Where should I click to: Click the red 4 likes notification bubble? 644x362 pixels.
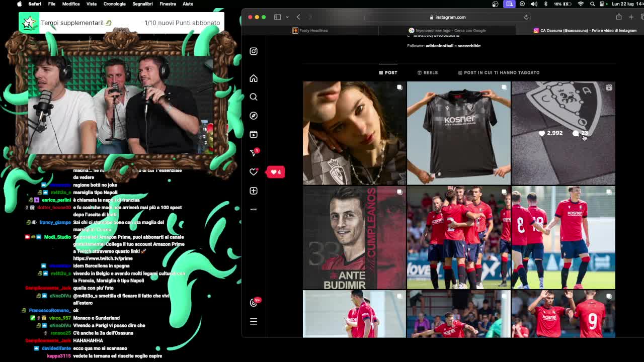(x=276, y=172)
